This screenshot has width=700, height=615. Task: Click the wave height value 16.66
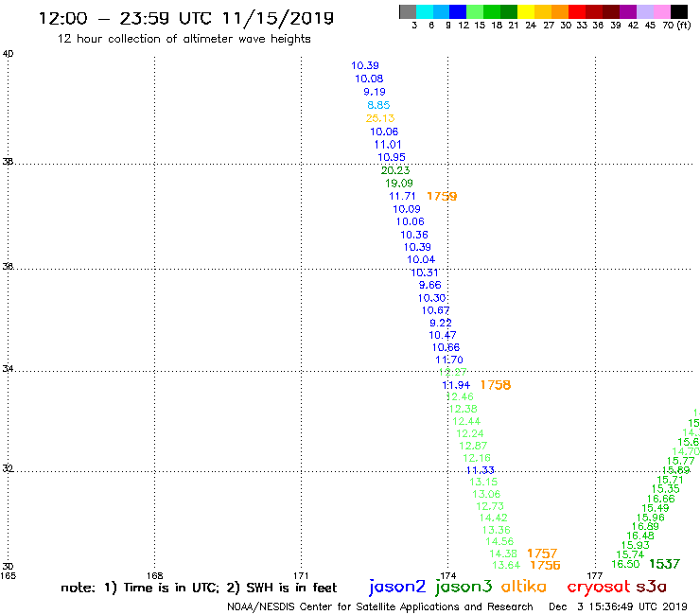point(660,499)
